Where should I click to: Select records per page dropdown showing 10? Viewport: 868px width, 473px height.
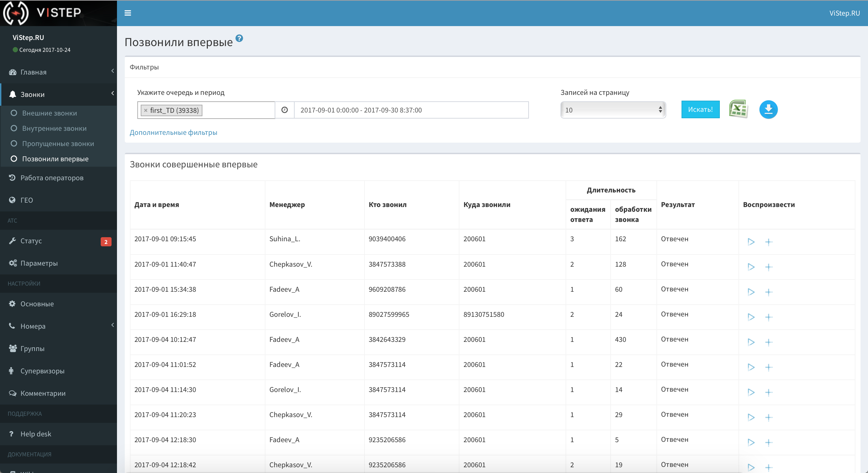pyautogui.click(x=612, y=109)
